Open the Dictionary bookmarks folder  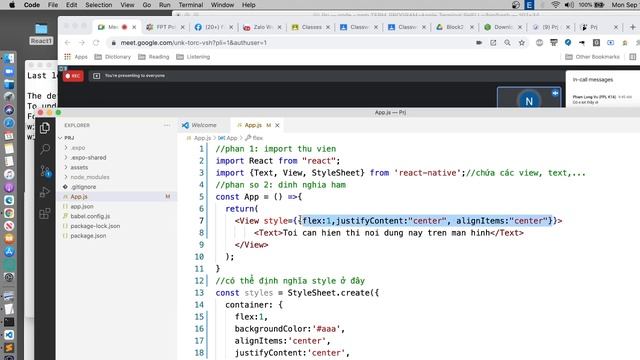point(113,57)
